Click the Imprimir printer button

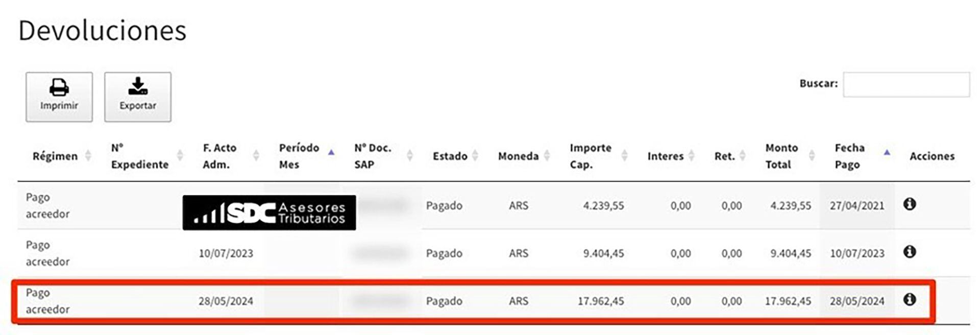[x=59, y=97]
